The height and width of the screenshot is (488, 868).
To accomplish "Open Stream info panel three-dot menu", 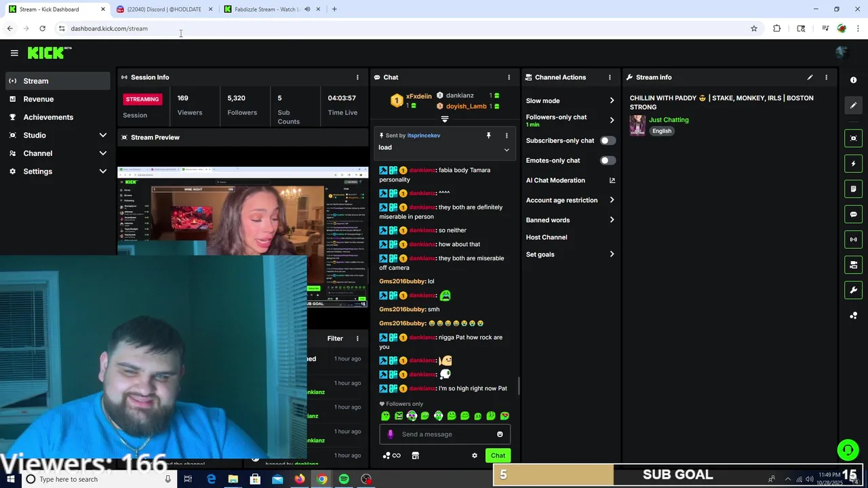I will pyautogui.click(x=826, y=77).
